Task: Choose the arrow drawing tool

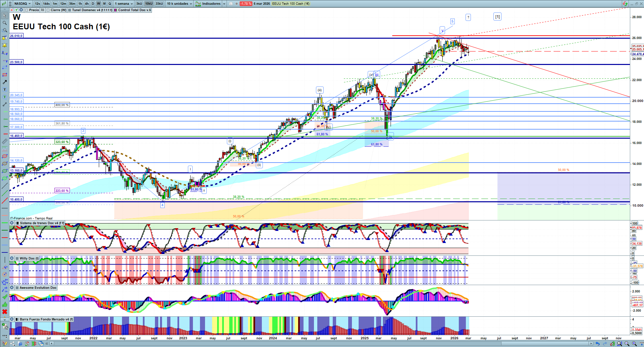Action: [x=5, y=82]
